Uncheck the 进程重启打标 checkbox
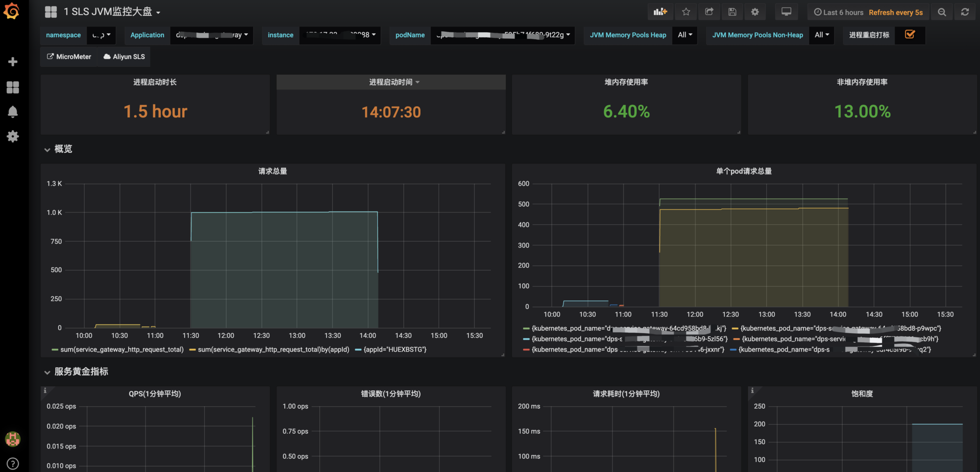Screen dimensions: 980x472 click(910, 35)
